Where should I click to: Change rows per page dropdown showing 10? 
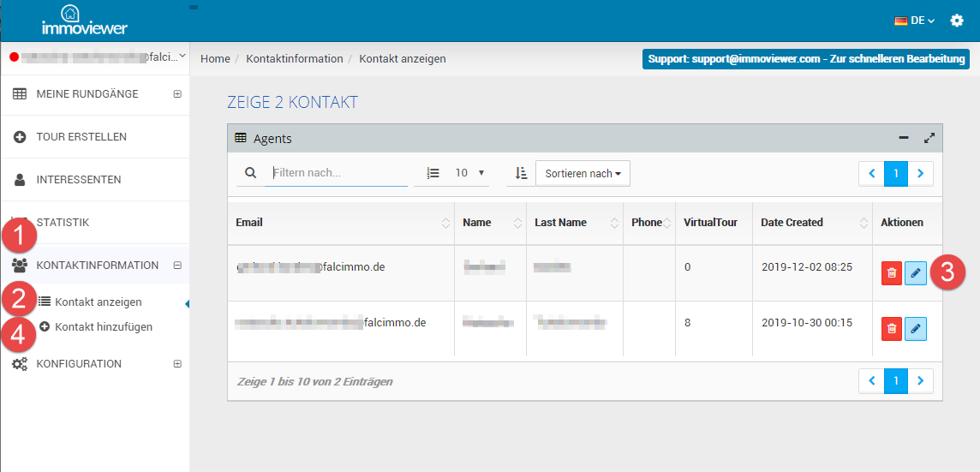[469, 173]
